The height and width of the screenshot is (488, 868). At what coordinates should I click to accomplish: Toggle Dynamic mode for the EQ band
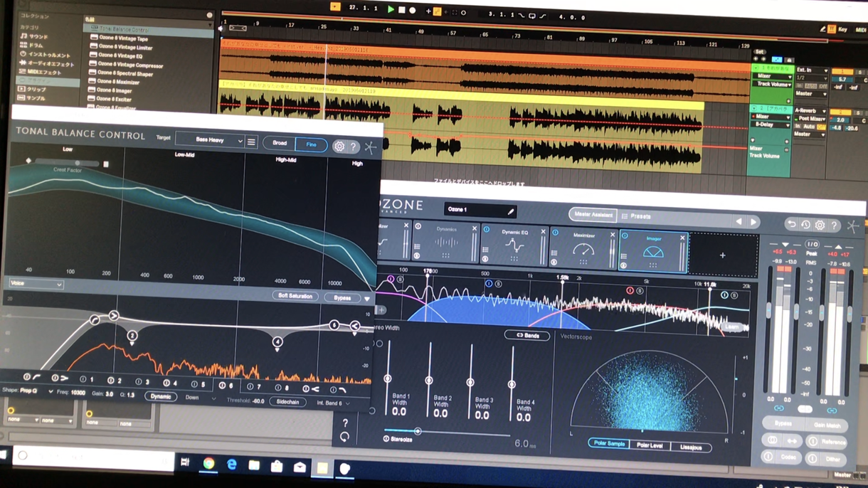[x=161, y=396]
